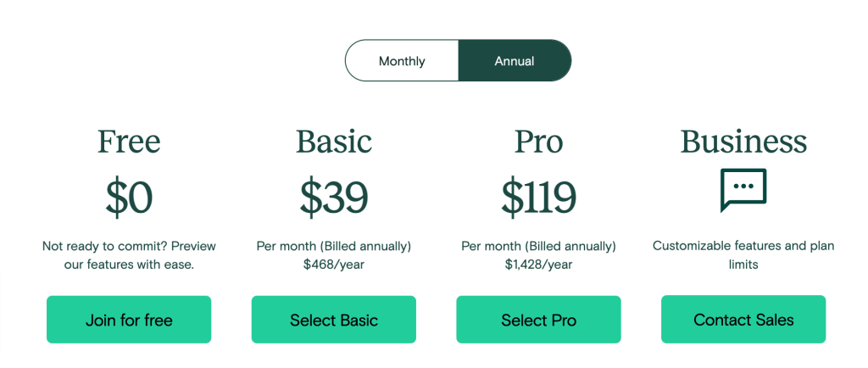This screenshot has width=868, height=368.
Task: Click "Customizable features and plan limits" text
Action: coord(743,255)
